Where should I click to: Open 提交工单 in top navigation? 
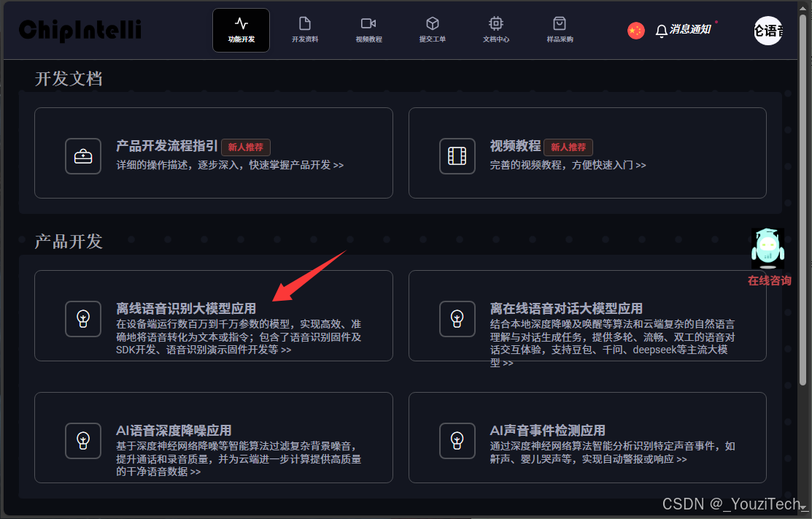433,30
